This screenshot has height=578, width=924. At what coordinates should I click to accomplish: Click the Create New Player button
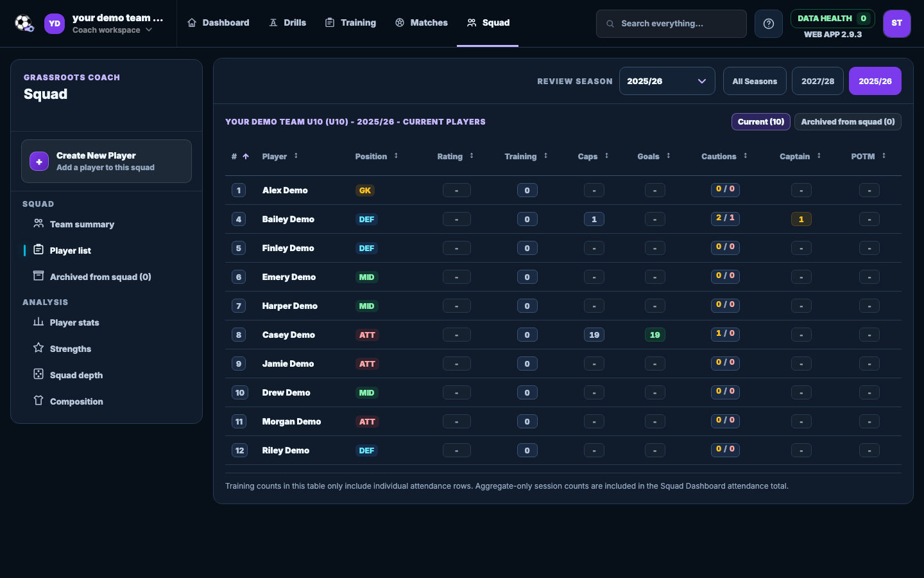(107, 161)
